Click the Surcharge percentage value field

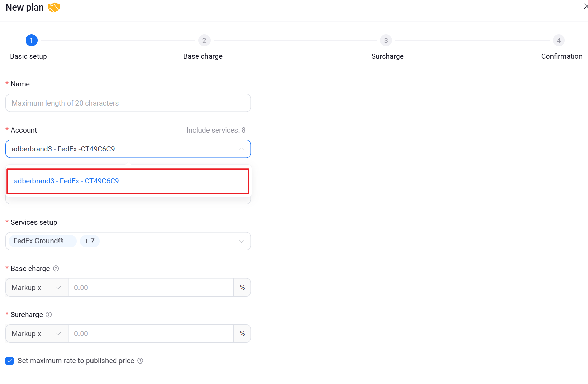150,334
